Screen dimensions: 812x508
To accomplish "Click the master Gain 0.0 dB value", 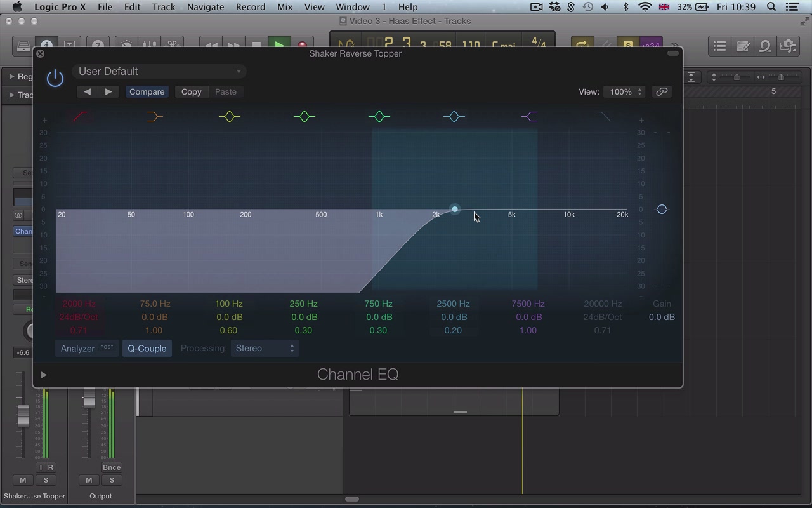I will (x=662, y=317).
